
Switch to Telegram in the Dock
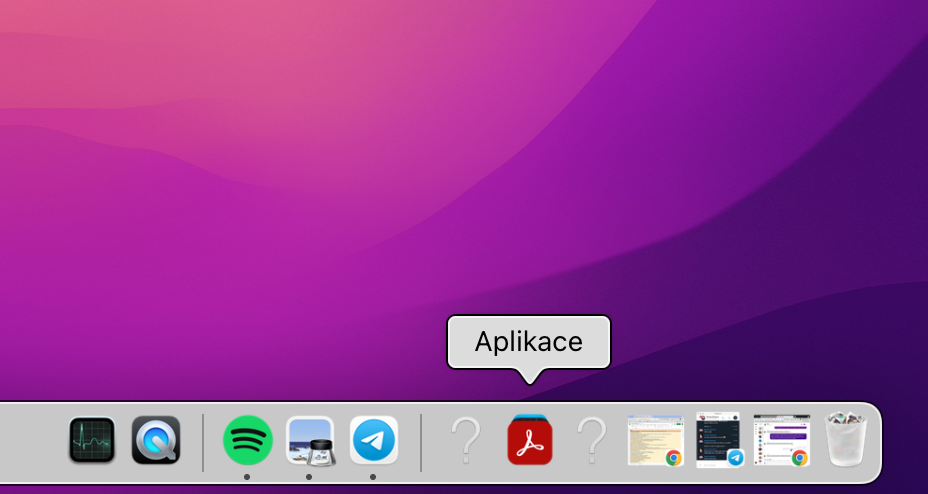tap(373, 441)
